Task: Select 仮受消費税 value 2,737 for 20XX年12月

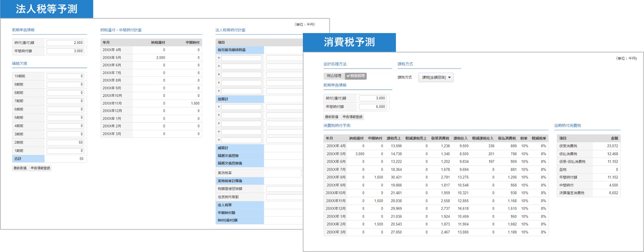Action: point(445,209)
